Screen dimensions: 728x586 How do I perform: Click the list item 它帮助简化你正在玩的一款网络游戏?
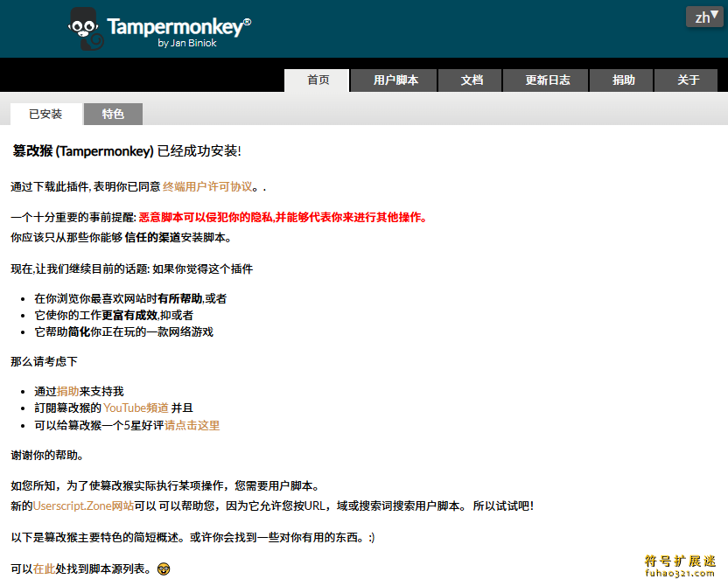point(123,332)
